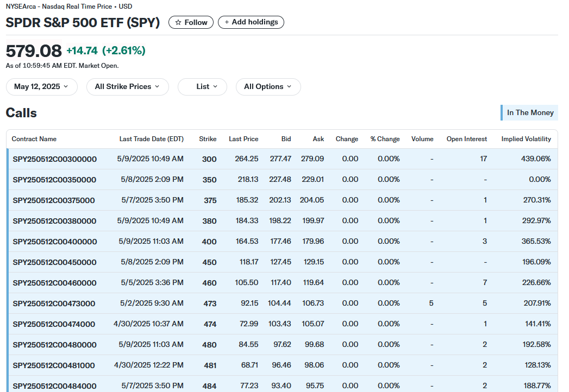Open contract SPY250512C00300000
The width and height of the screenshot is (569, 392).
(x=55, y=159)
